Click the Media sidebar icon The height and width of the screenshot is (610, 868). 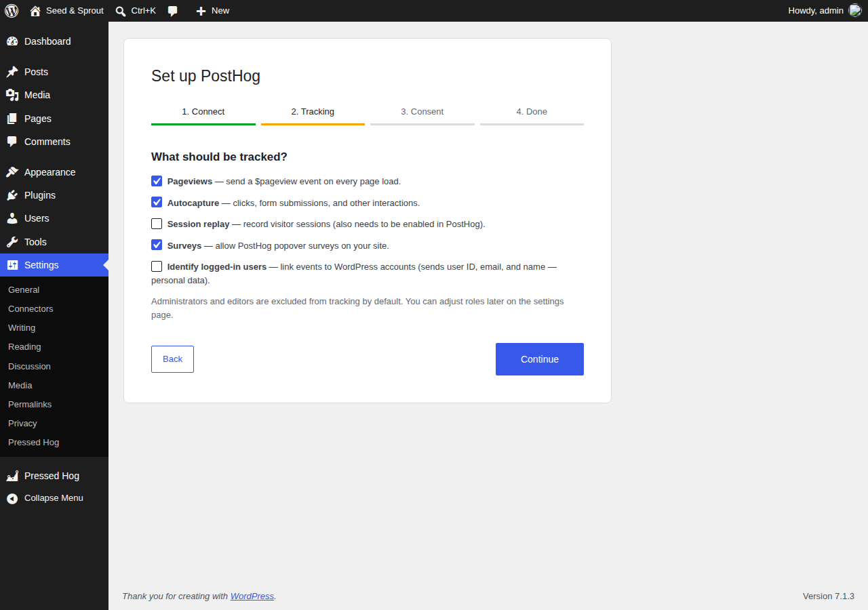[12, 95]
